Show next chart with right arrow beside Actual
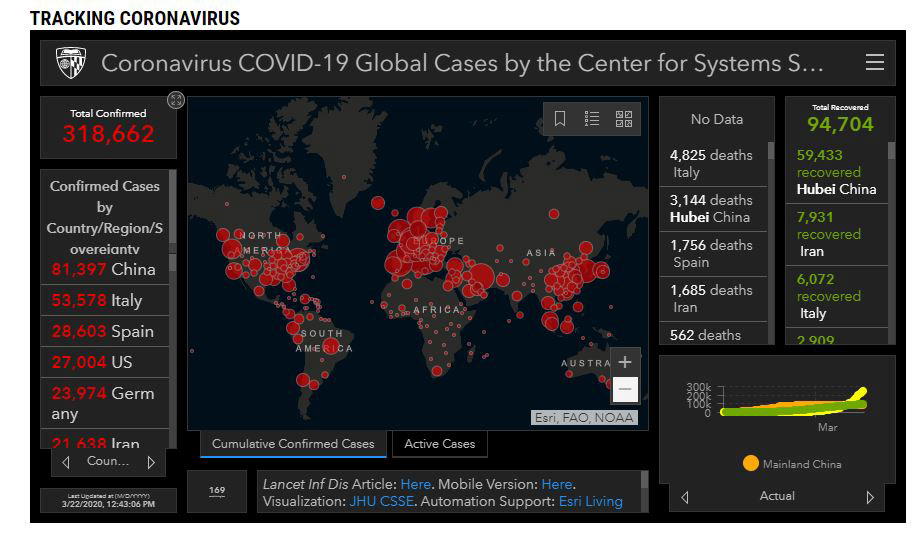This screenshot has height=541, width=922. [x=870, y=497]
